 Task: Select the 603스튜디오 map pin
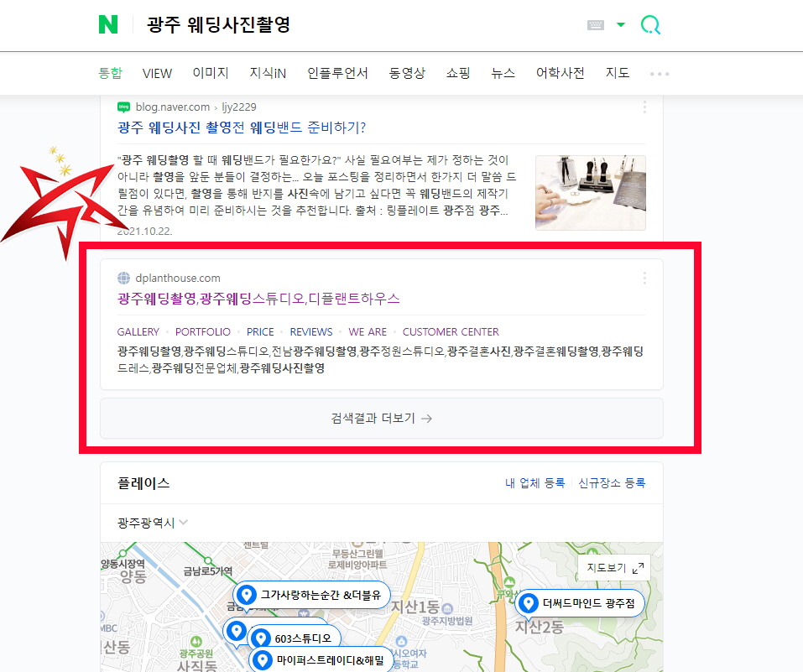point(294,638)
